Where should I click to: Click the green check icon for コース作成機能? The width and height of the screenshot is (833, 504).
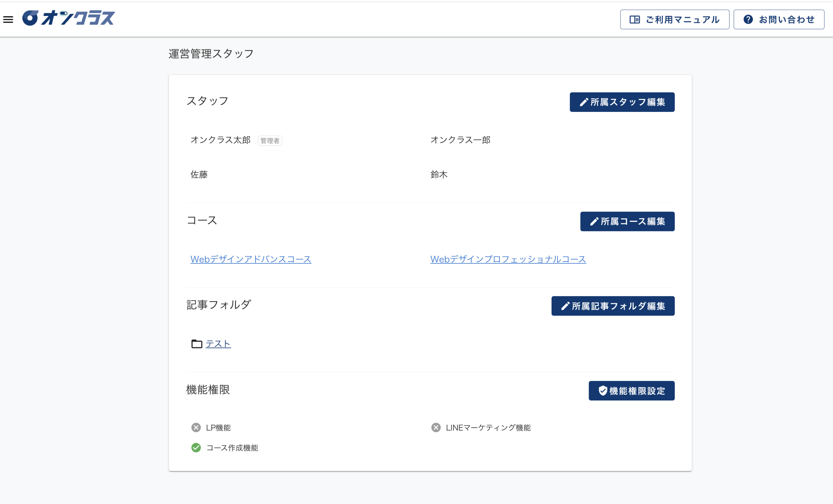click(x=196, y=448)
